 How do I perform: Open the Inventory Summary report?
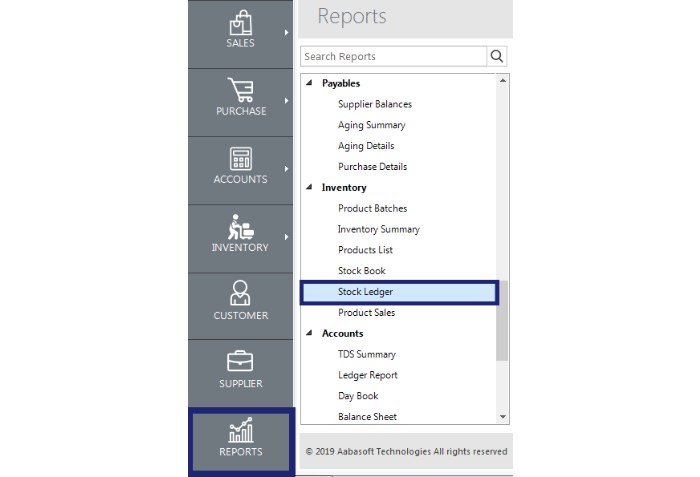coord(379,229)
